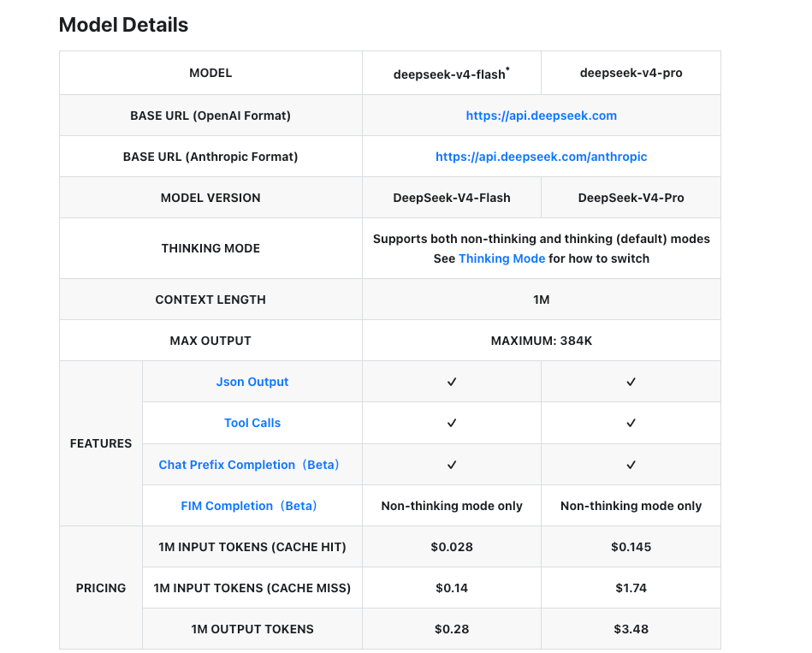Select the $0.028 cache hit price
The image size is (812, 653).
(452, 547)
